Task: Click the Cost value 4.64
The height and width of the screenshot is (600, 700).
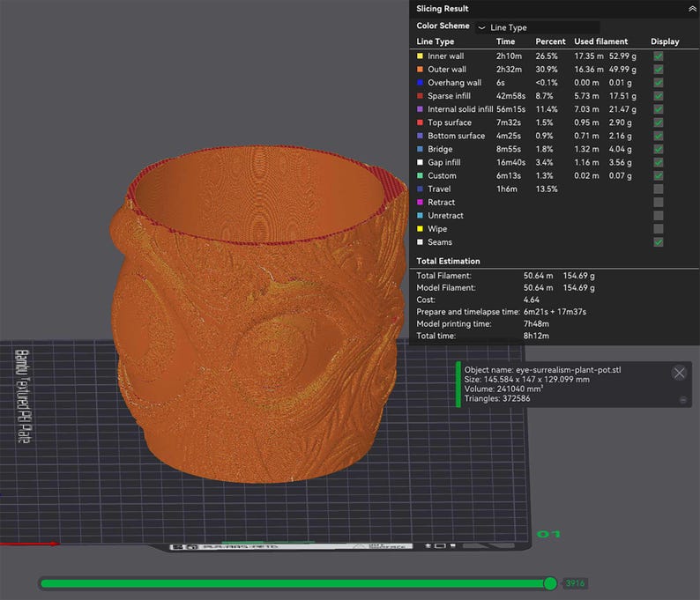Action: coord(532,300)
